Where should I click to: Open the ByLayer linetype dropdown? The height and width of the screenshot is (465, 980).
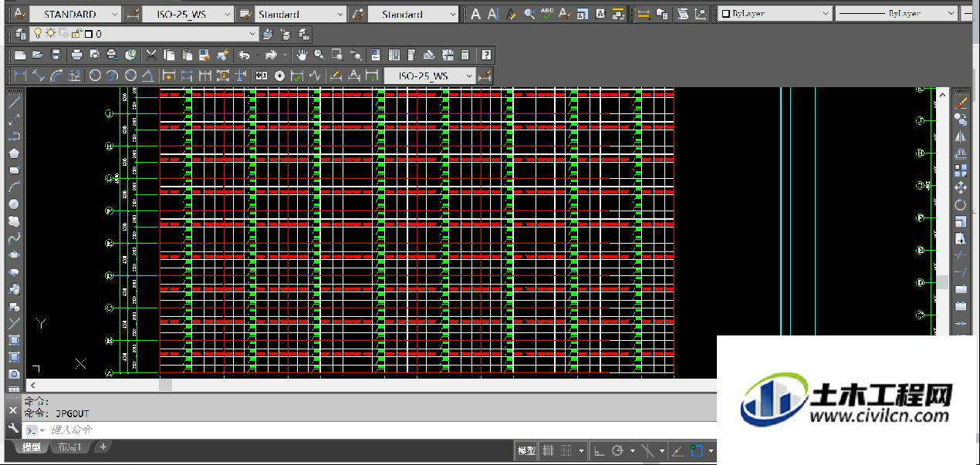coord(897,14)
